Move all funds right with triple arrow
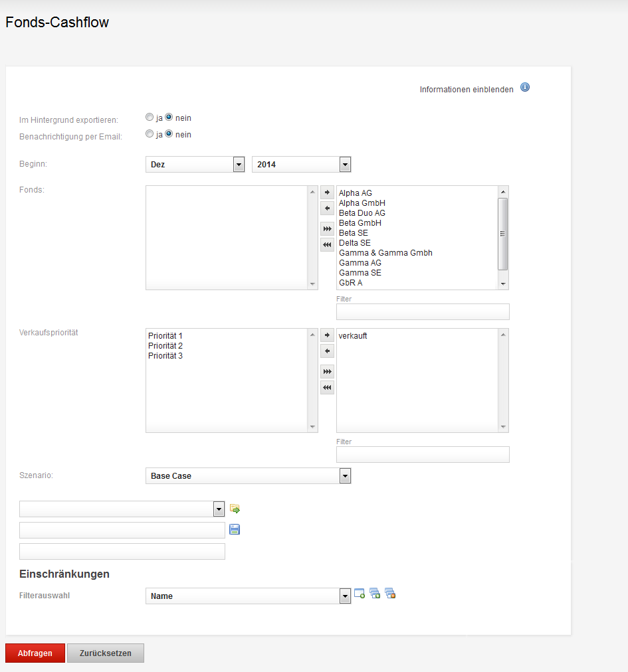Viewport: 628px width, 672px height. 328,229
